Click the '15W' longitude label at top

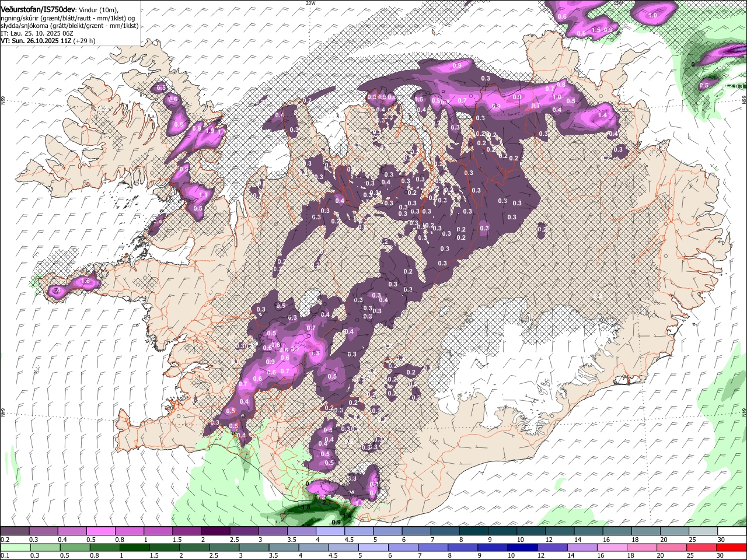pos(617,3)
